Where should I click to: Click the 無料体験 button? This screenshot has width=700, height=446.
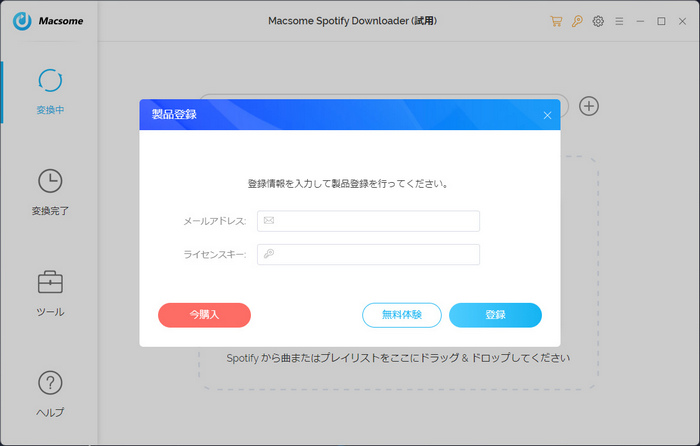402,315
